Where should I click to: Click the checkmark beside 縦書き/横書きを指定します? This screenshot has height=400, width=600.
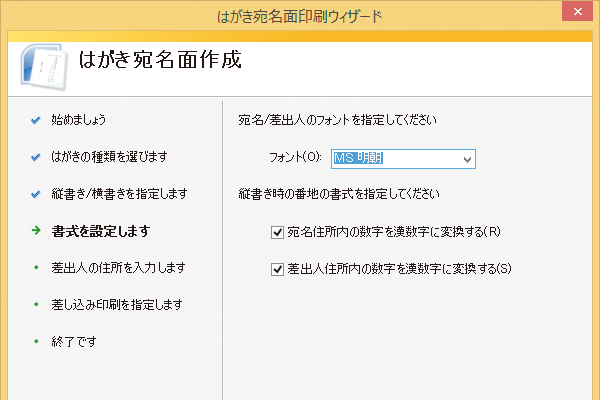[36, 194]
